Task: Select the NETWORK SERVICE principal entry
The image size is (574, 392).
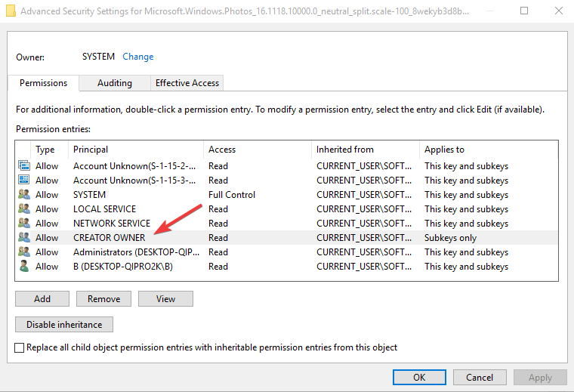Action: coord(112,223)
